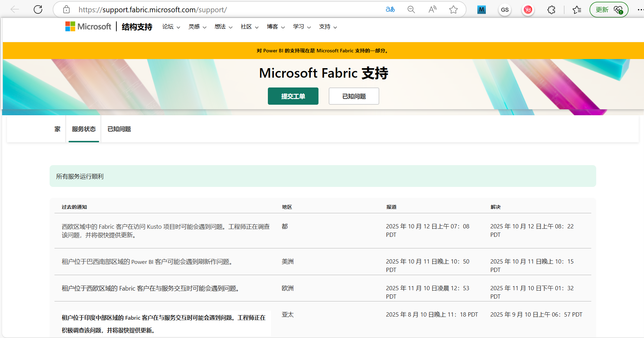Open the red Yd extension icon
The height and width of the screenshot is (338, 644).
click(528, 10)
